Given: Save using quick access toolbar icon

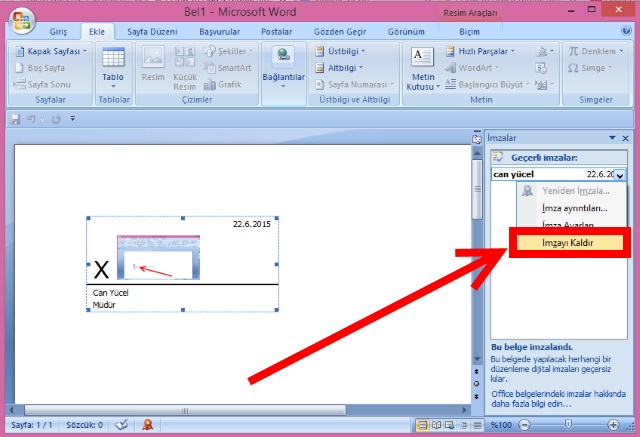Looking at the screenshot, I should point(16,119).
